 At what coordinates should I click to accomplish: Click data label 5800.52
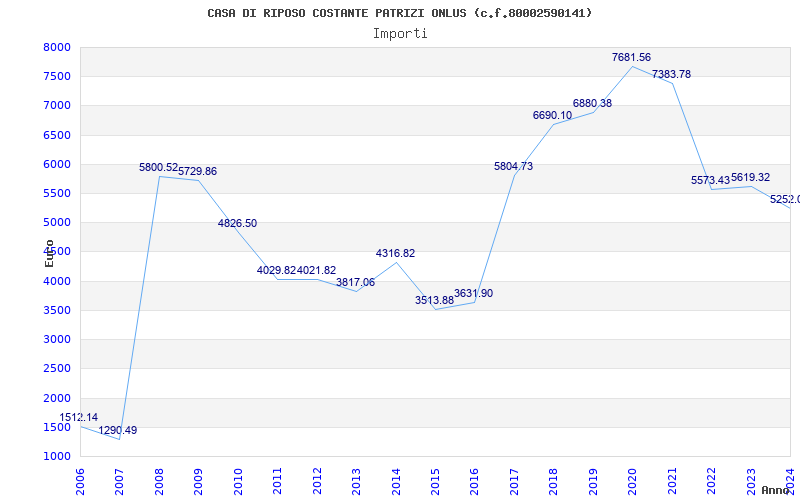(x=158, y=167)
